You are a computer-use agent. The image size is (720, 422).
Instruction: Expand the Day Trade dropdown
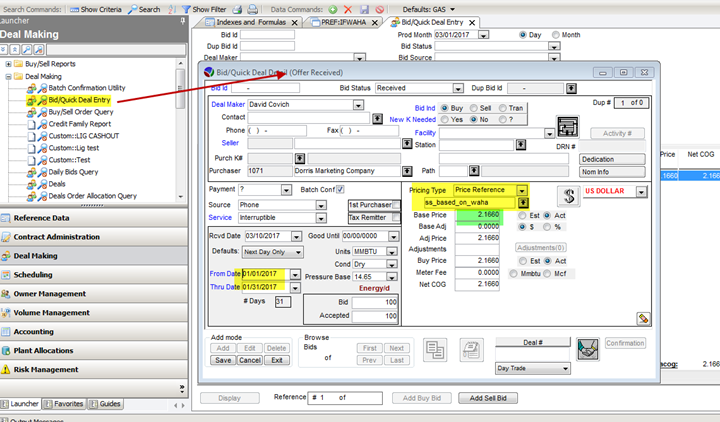point(563,368)
